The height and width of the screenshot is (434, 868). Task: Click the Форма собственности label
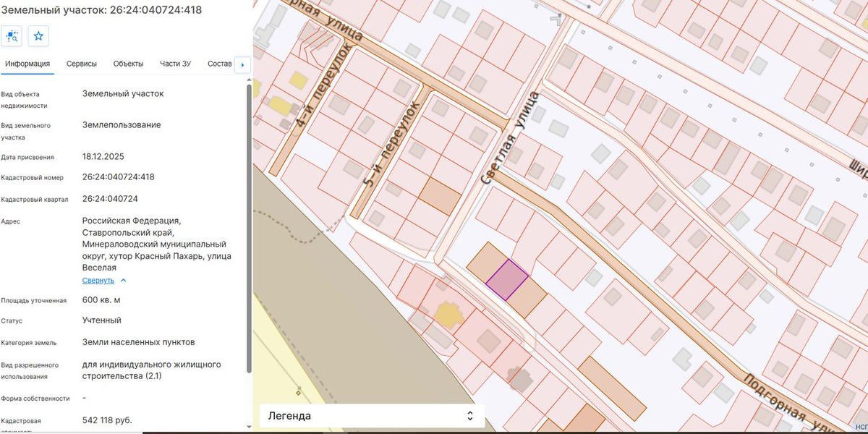pyautogui.click(x=35, y=399)
